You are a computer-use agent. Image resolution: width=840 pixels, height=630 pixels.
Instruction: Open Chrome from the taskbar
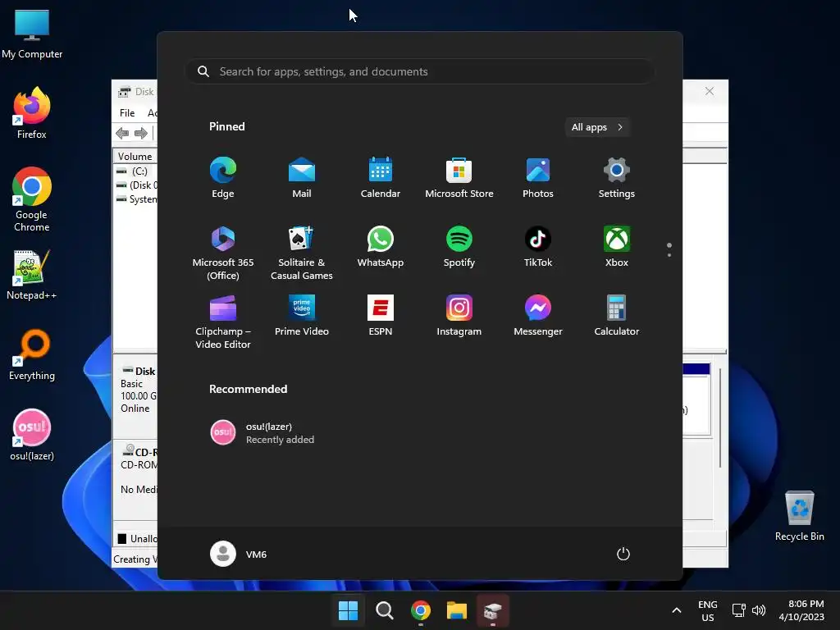click(421, 610)
